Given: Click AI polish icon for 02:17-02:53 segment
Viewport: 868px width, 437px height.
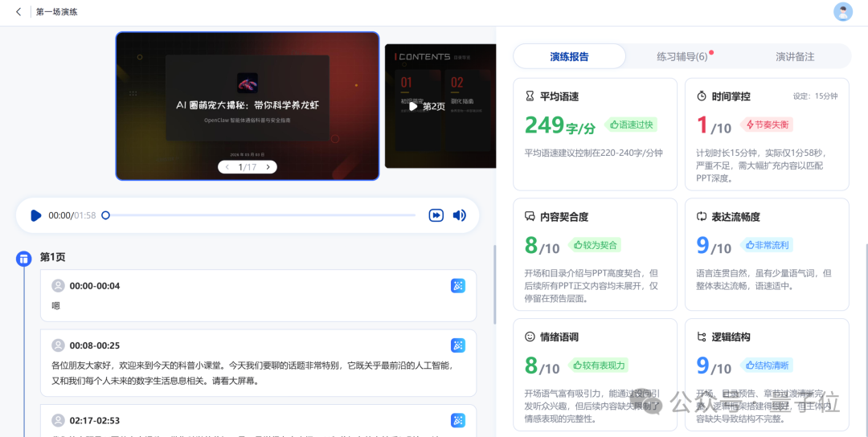Looking at the screenshot, I should point(458,420).
